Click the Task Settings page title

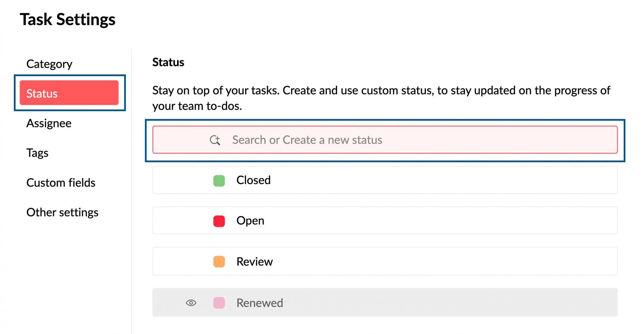pos(68,19)
